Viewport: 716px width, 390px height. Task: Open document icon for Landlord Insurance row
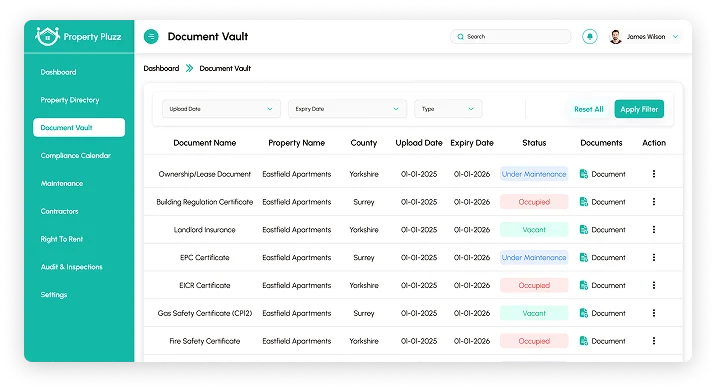(x=583, y=230)
